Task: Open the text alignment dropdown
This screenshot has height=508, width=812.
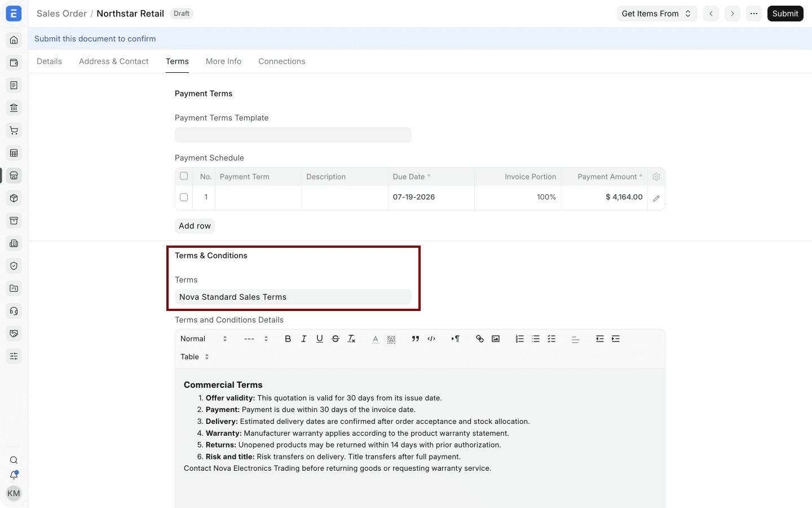Action: [x=576, y=339]
